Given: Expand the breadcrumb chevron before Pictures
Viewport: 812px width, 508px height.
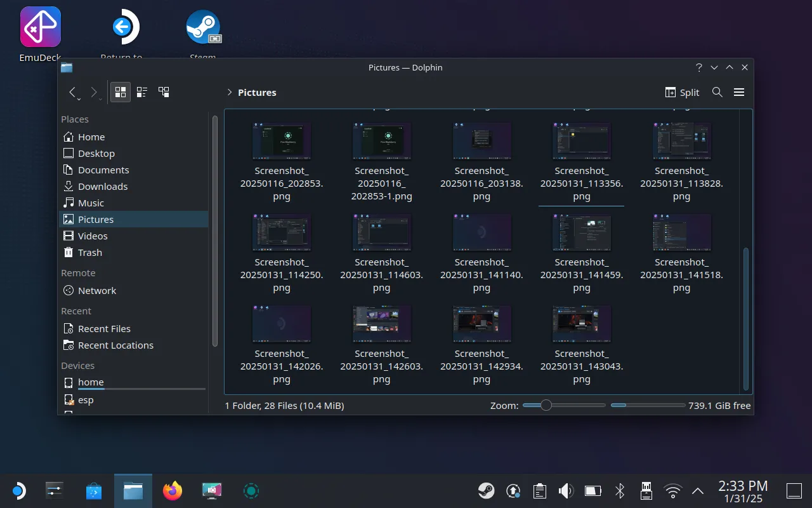Looking at the screenshot, I should [x=229, y=92].
